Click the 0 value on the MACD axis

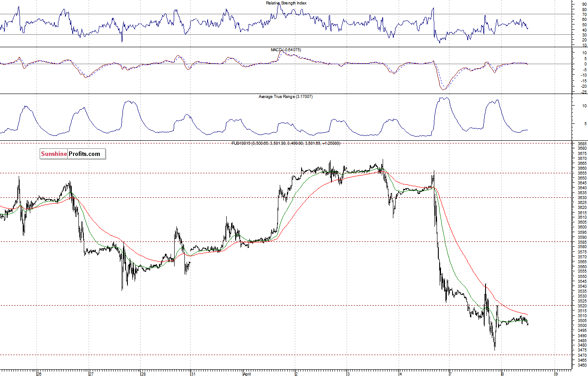click(585, 64)
